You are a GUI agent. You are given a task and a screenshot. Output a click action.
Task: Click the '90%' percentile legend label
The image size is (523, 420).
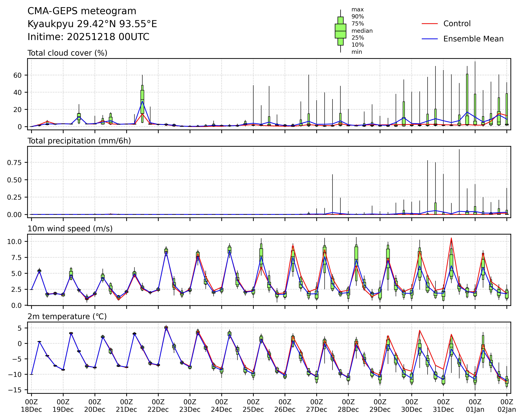coord(358,17)
